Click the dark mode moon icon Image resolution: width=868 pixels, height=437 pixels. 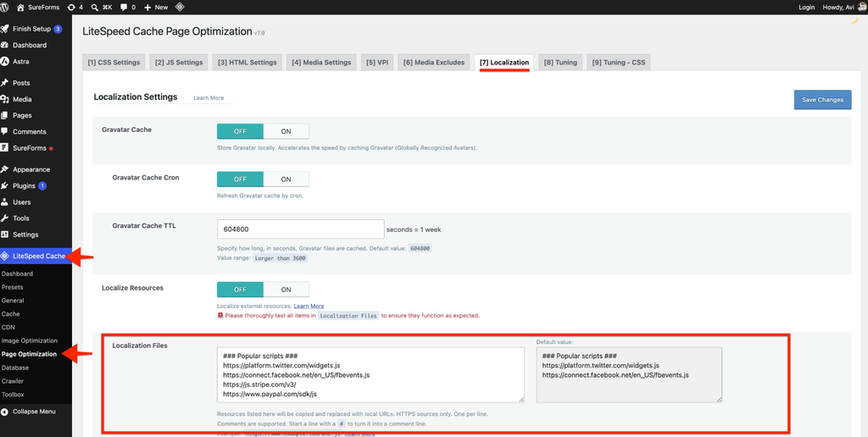tap(856, 21)
